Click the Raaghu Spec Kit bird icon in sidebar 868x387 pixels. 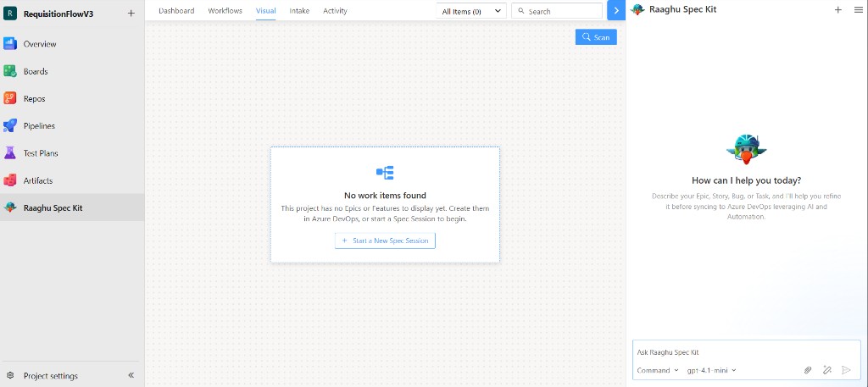click(10, 207)
